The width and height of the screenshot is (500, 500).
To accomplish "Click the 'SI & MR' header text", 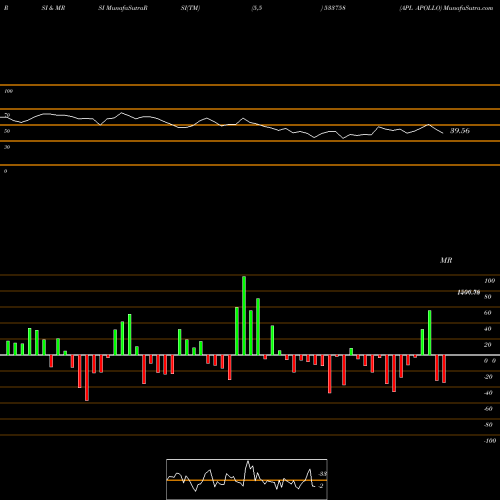I will [53, 8].
